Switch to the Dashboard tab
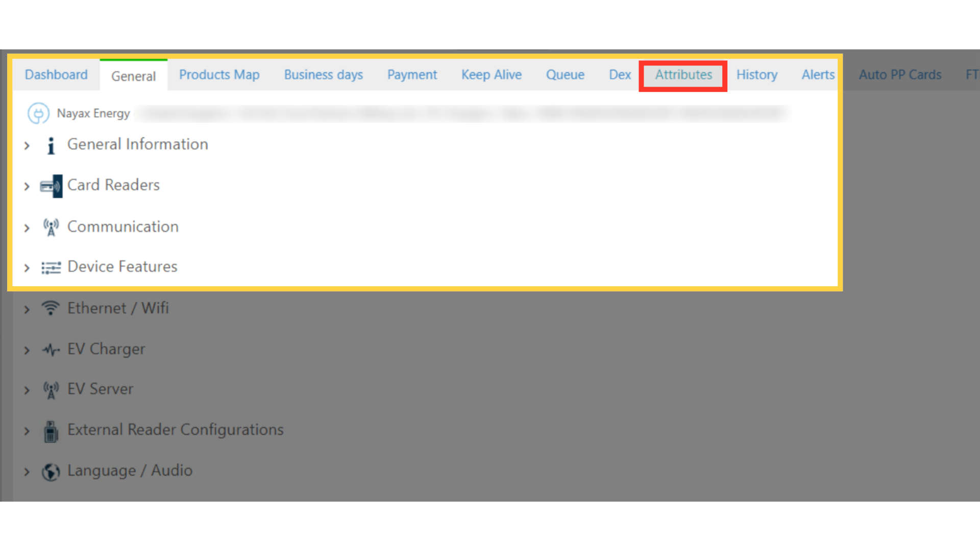The height and width of the screenshot is (551, 980). pyautogui.click(x=56, y=75)
